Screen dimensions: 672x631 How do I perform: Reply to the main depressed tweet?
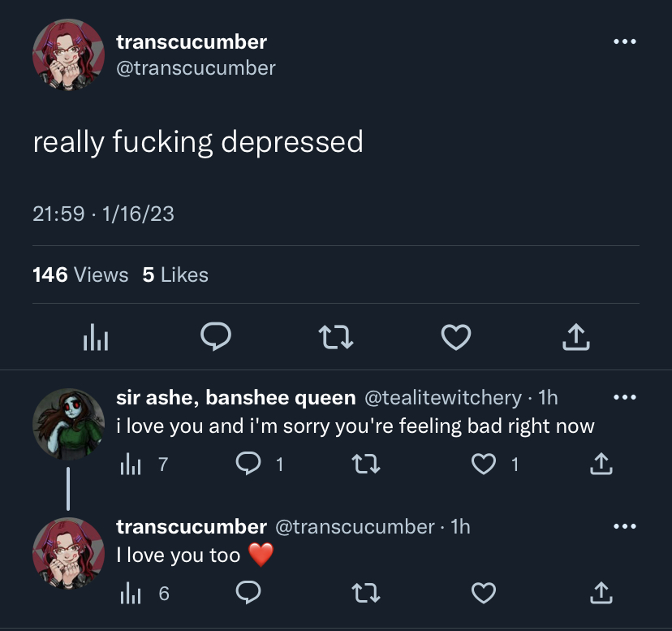point(216,337)
